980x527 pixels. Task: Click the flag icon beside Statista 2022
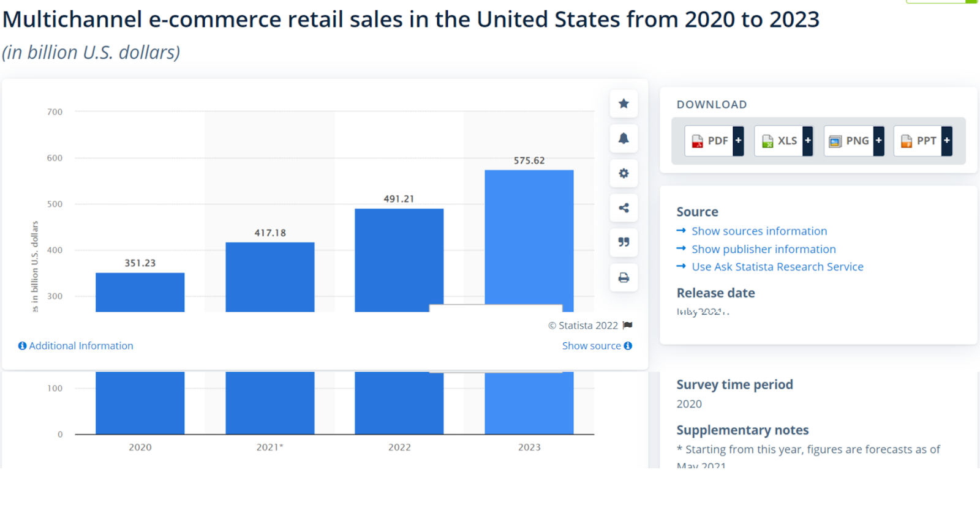tap(627, 325)
